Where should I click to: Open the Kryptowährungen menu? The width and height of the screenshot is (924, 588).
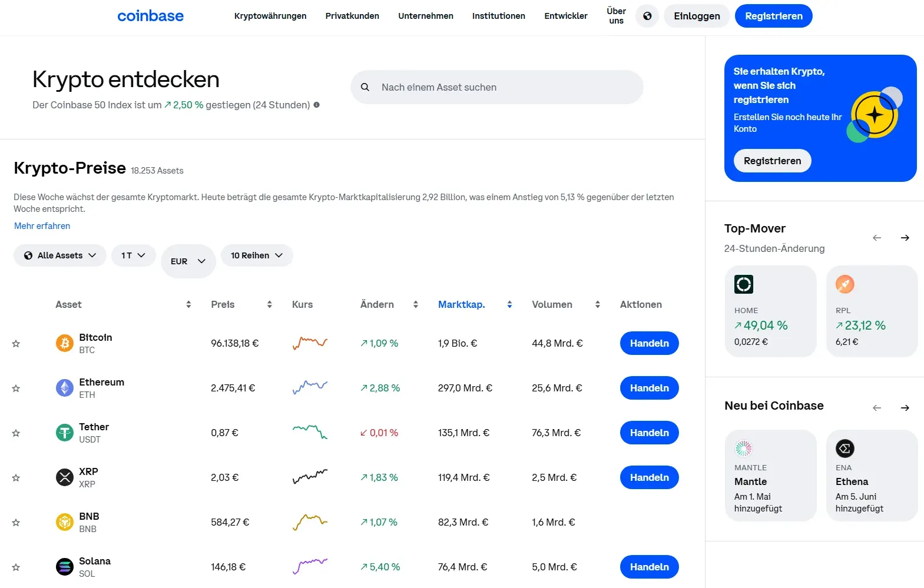click(270, 16)
